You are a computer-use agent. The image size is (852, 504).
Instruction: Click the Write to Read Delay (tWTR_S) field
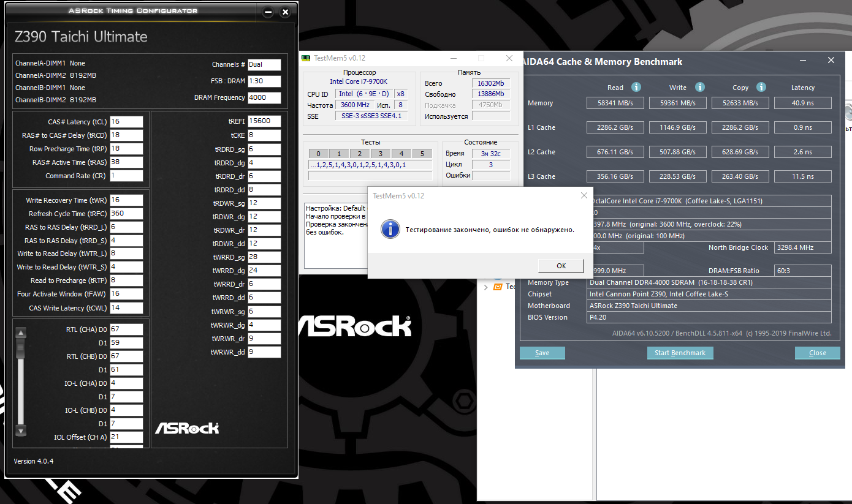[x=126, y=267]
